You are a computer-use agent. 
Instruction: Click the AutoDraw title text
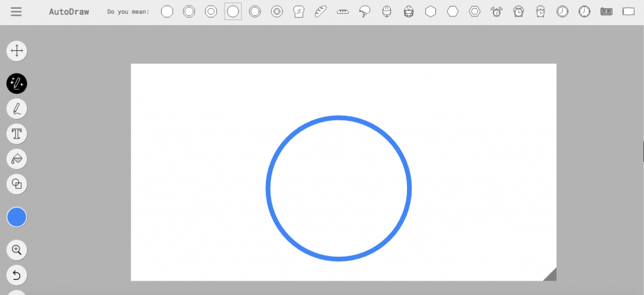click(69, 11)
